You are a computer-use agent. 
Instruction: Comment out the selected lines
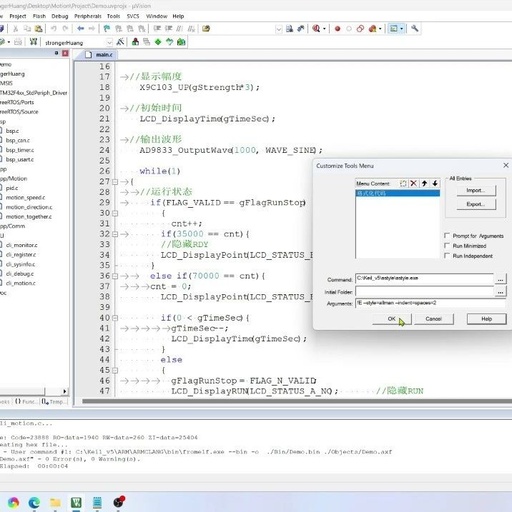[180, 29]
